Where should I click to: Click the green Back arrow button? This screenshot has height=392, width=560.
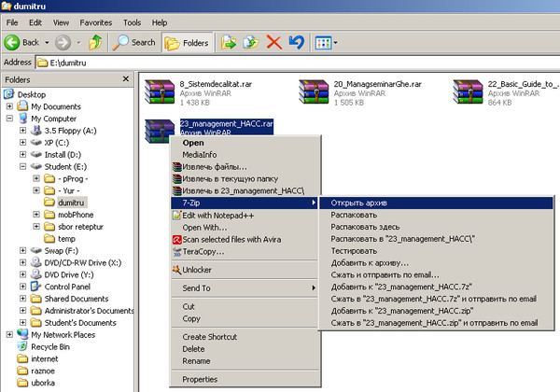[x=12, y=43]
